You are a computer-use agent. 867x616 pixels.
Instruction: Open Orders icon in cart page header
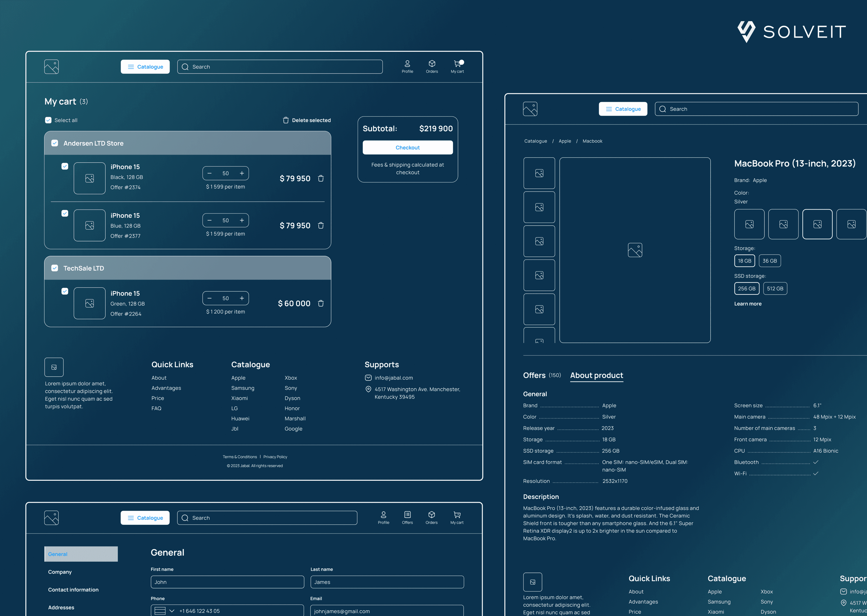432,66
